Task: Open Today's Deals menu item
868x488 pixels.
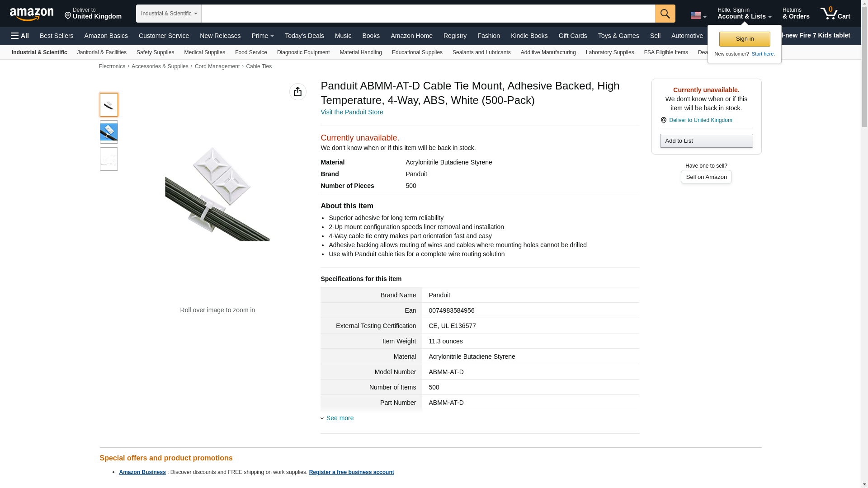Action: 304,36
